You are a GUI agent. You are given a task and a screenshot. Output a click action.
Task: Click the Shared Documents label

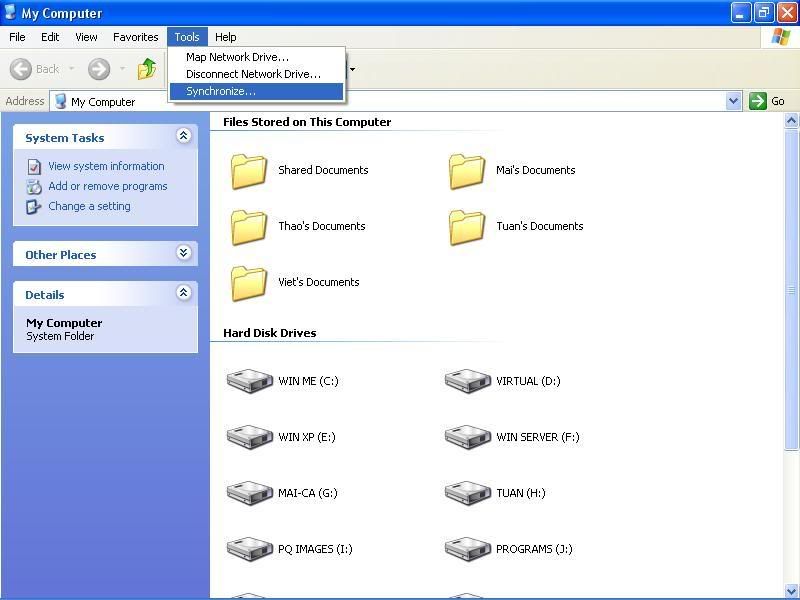(323, 170)
